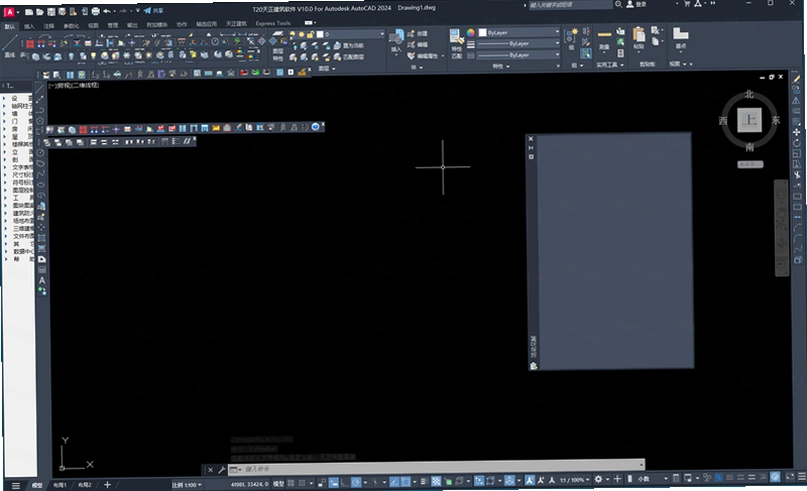The width and height of the screenshot is (807, 491).
Task: Open the 比例 1:100 scale dropdown
Action: pyautogui.click(x=186, y=485)
